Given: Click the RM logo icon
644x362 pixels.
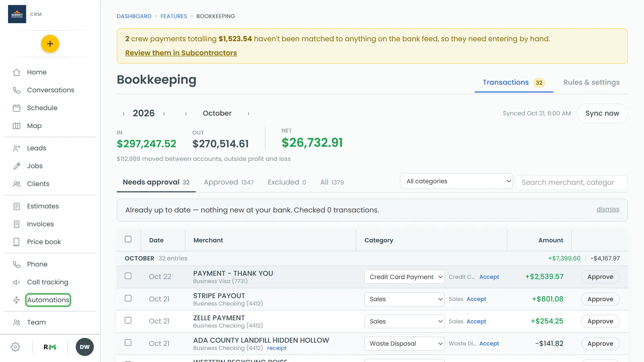Looking at the screenshot, I should pos(50,347).
